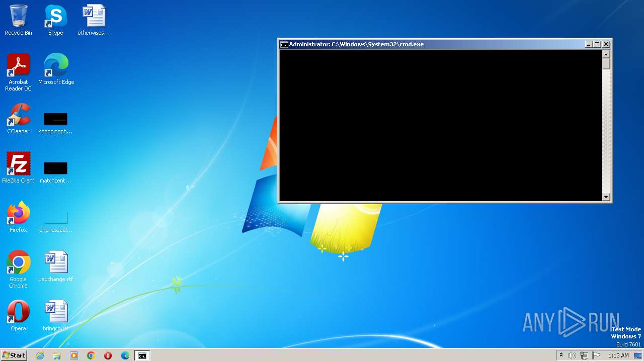Open the volume control tray icon
The width and height of the screenshot is (644, 362).
(x=572, y=355)
